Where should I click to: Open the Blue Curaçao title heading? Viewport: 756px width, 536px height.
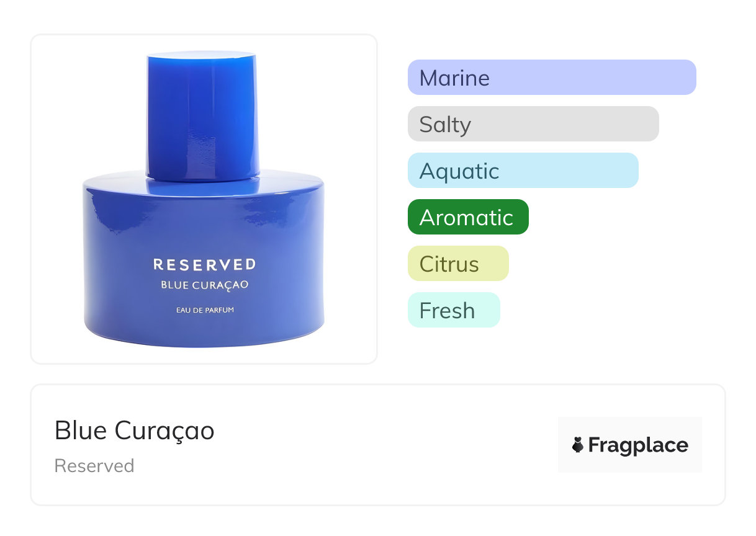coord(135,431)
